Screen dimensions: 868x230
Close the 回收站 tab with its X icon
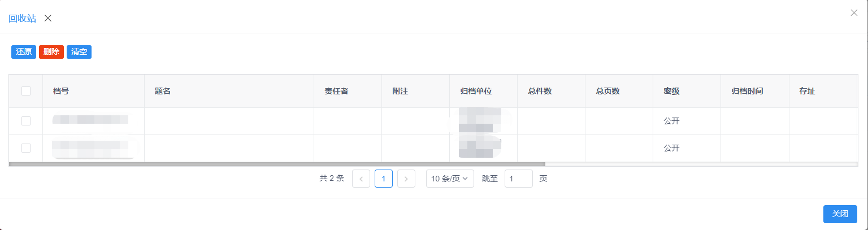[x=48, y=18]
